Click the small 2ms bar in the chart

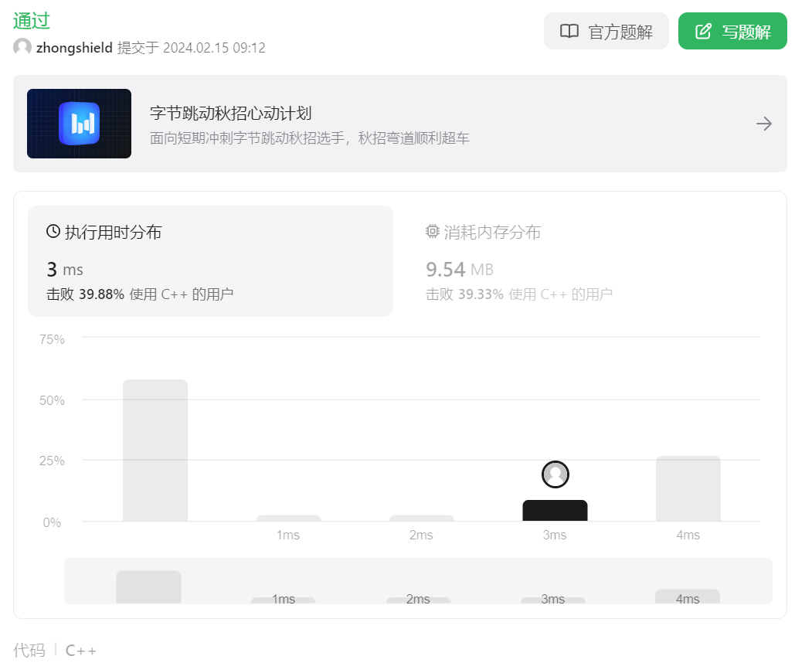422,518
